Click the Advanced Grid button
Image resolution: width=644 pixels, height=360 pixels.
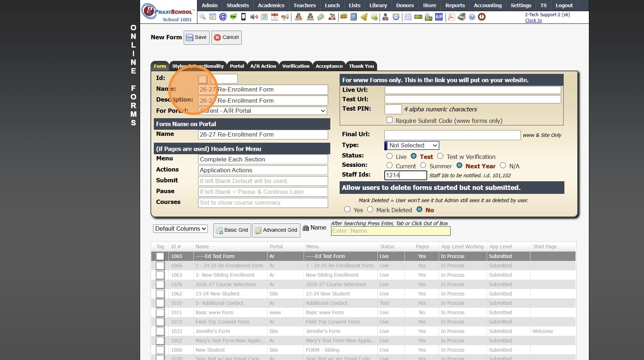point(277,230)
